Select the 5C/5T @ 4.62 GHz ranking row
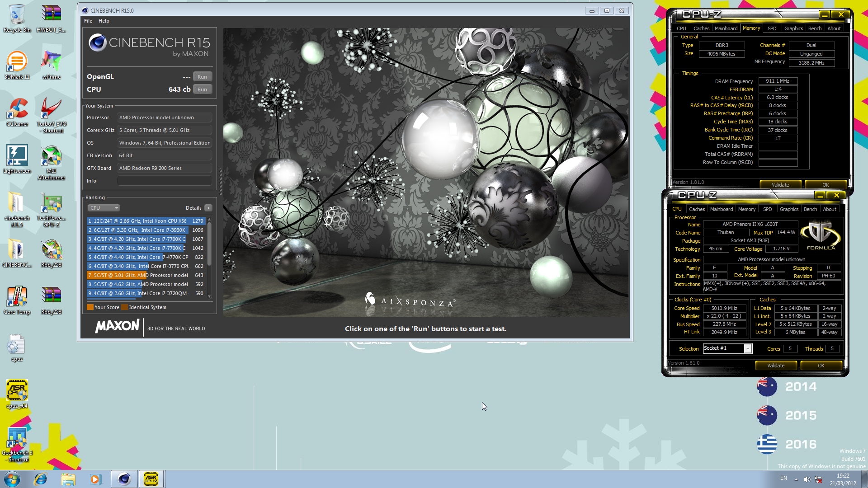Viewport: 868px width, 488px height. click(146, 284)
